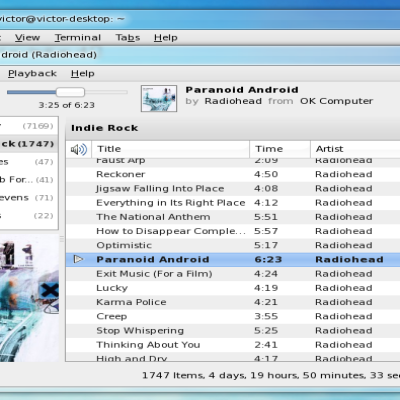The height and width of the screenshot is (400, 400).
Task: Open the View menu in terminal window
Action: [x=27, y=38]
